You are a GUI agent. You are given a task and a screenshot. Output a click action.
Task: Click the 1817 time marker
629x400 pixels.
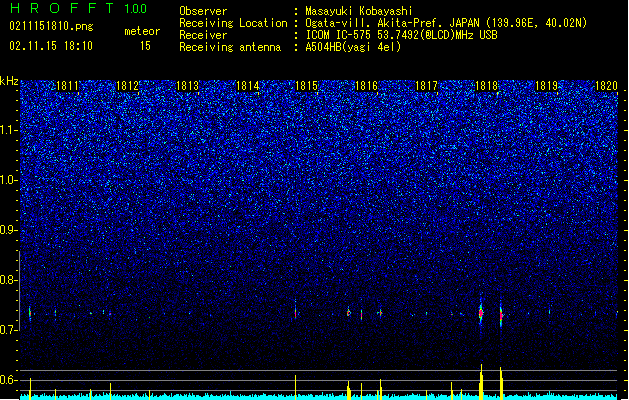426,86
